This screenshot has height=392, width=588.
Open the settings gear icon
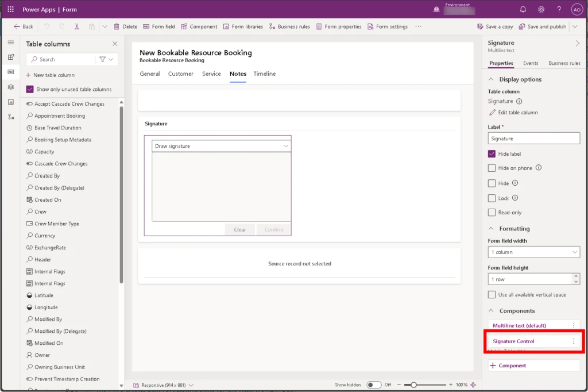(x=541, y=9)
